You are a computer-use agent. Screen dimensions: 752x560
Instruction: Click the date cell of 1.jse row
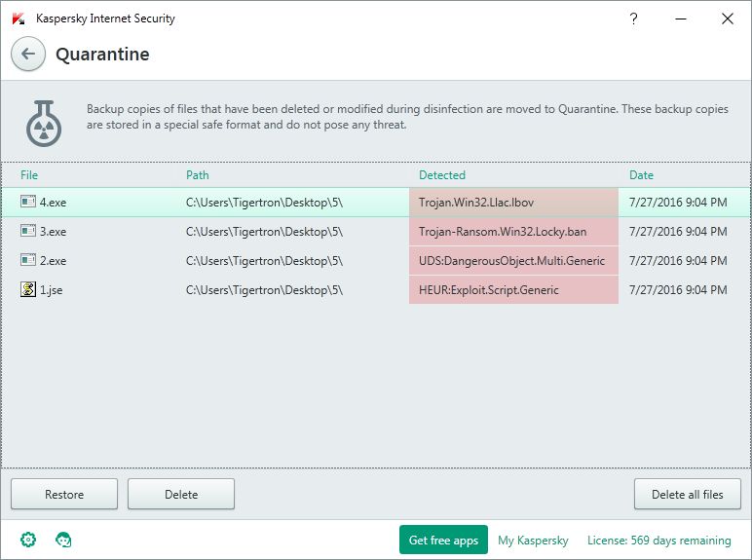[678, 290]
